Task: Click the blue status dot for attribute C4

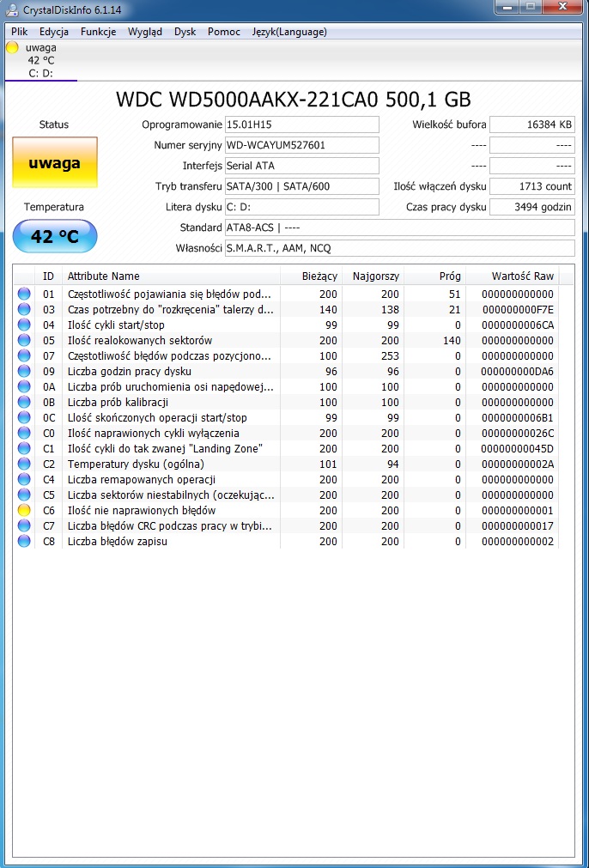Action: pyautogui.click(x=24, y=479)
